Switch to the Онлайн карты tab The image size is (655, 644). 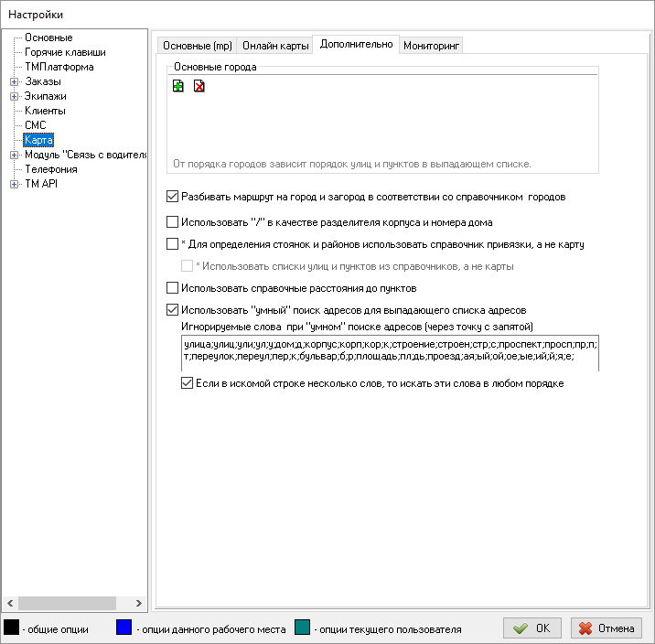coord(274,46)
